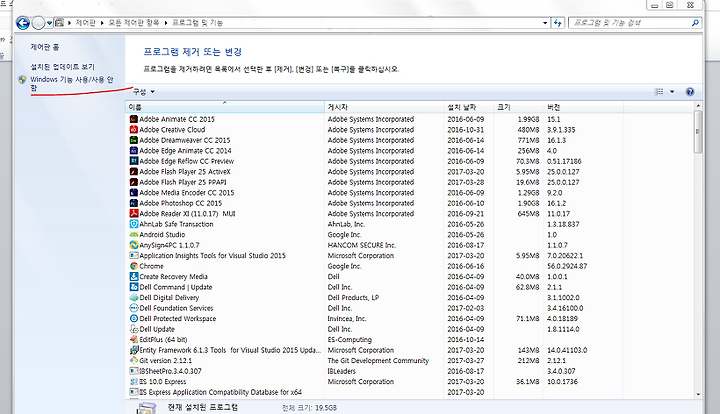Go to 모든 제어판 항목 in breadcrumb
The height and width of the screenshot is (414, 720).
point(134,22)
